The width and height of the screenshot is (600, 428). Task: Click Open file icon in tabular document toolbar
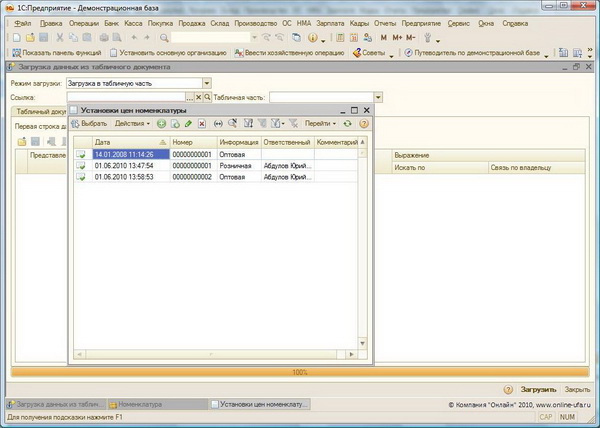[x=22, y=142]
